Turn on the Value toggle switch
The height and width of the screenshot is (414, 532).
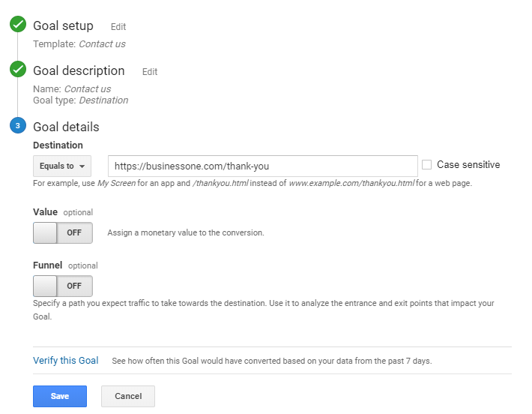tap(63, 232)
